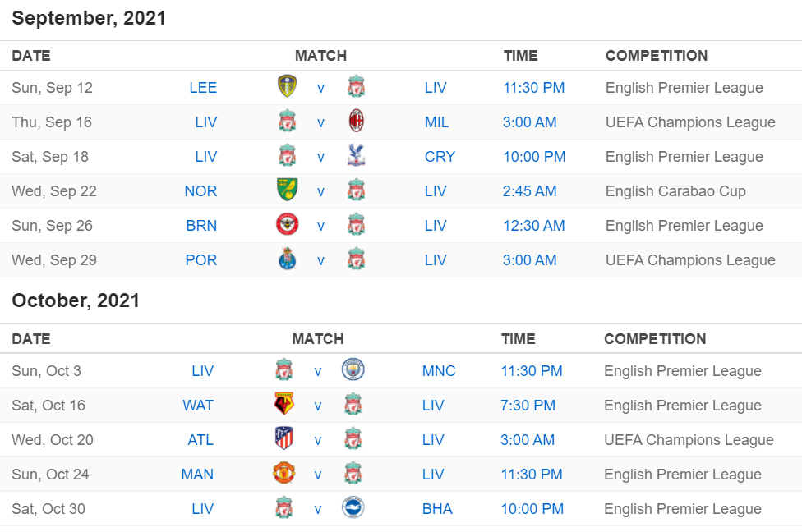This screenshot has height=532, width=802.
Task: Open the LEE team link
Action: 203,88
